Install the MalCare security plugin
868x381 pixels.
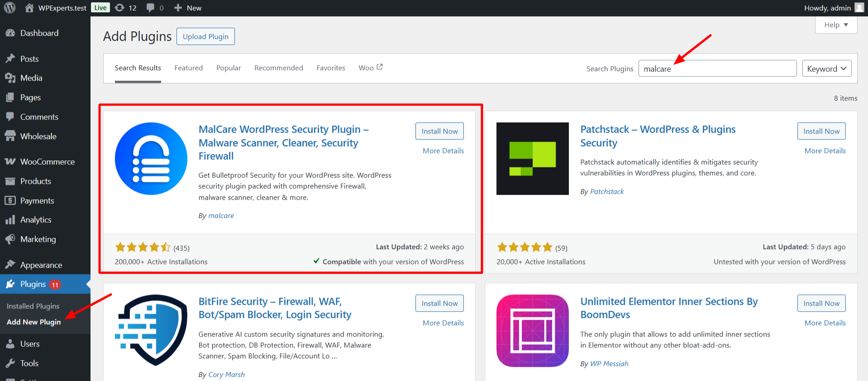point(439,131)
